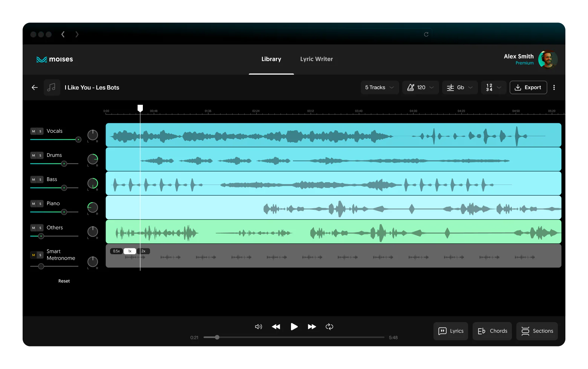Image resolution: width=588 pixels, height=369 pixels.
Task: Set metronome speed to 2x
Action: click(x=143, y=251)
